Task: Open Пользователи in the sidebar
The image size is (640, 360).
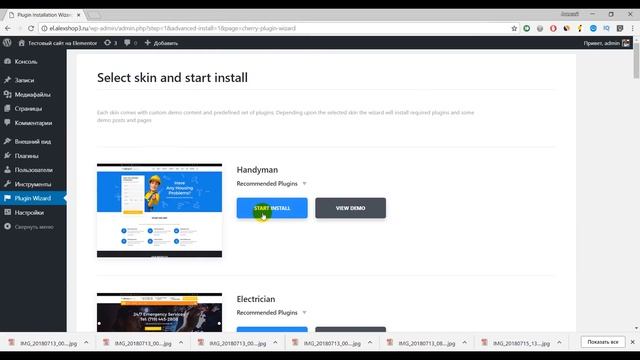Action: (x=33, y=170)
